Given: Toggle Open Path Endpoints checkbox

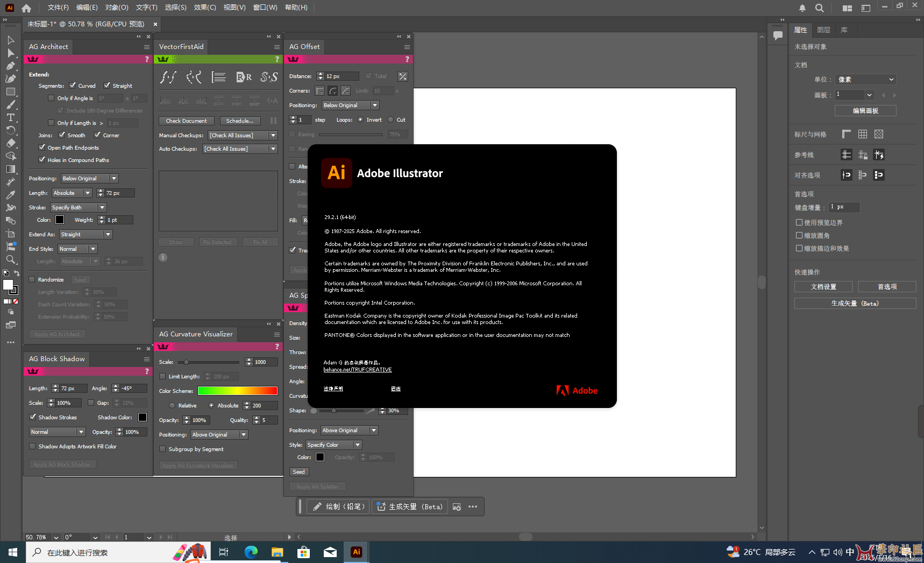Looking at the screenshot, I should 42,147.
